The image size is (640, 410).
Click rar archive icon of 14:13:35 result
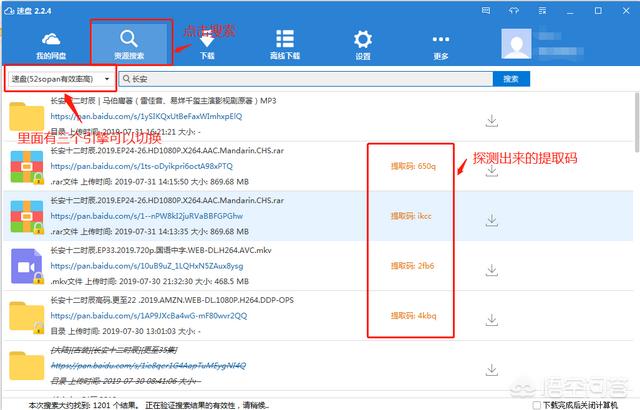click(27, 217)
